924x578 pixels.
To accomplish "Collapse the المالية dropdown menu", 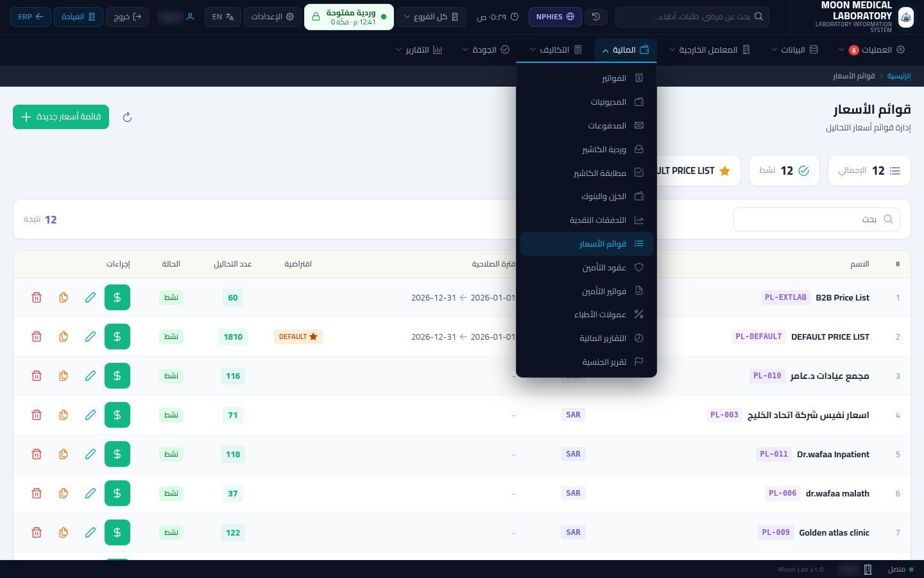I will 626,49.
